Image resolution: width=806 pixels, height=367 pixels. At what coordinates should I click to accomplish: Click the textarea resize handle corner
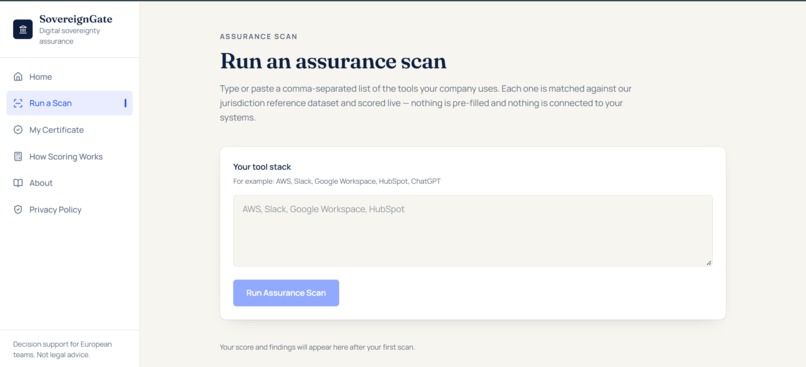[x=708, y=263]
